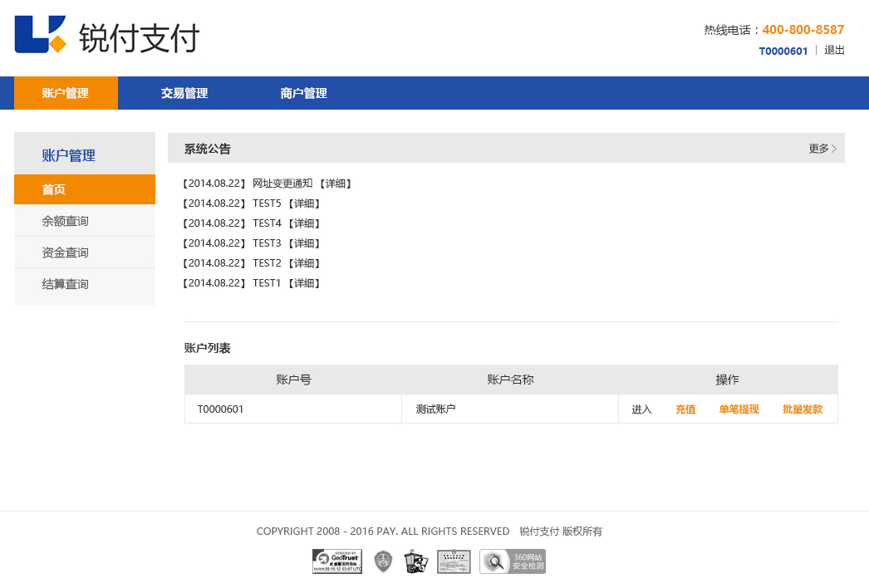This screenshot has width=869, height=588.
Task: Click 退出 to log out
Action: [x=834, y=50]
